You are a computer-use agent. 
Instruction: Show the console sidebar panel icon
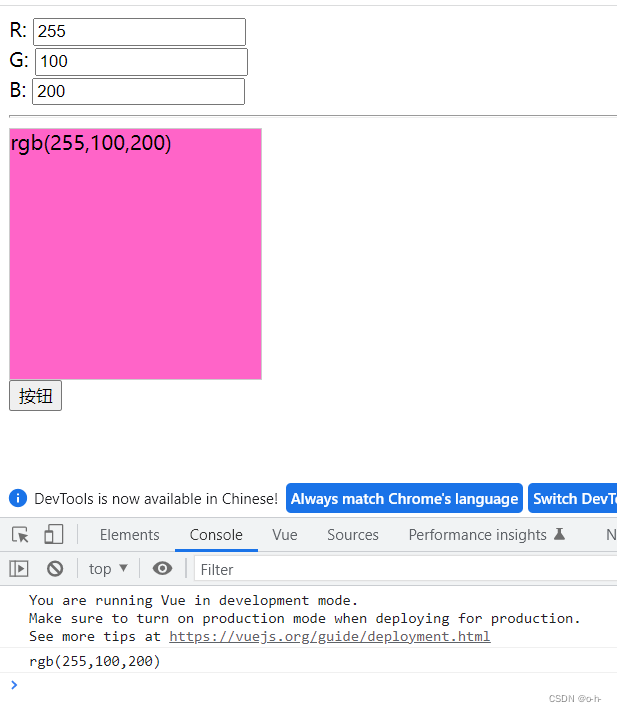(x=19, y=569)
